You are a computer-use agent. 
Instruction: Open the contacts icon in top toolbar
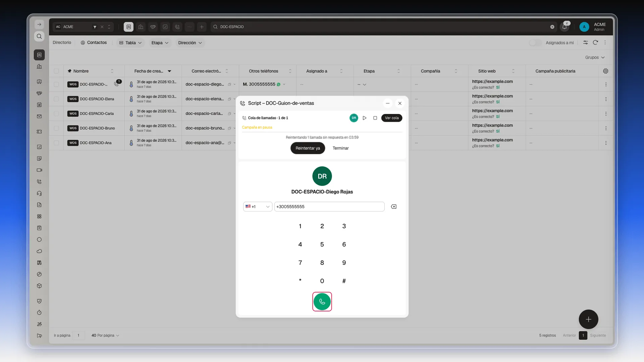click(x=128, y=27)
